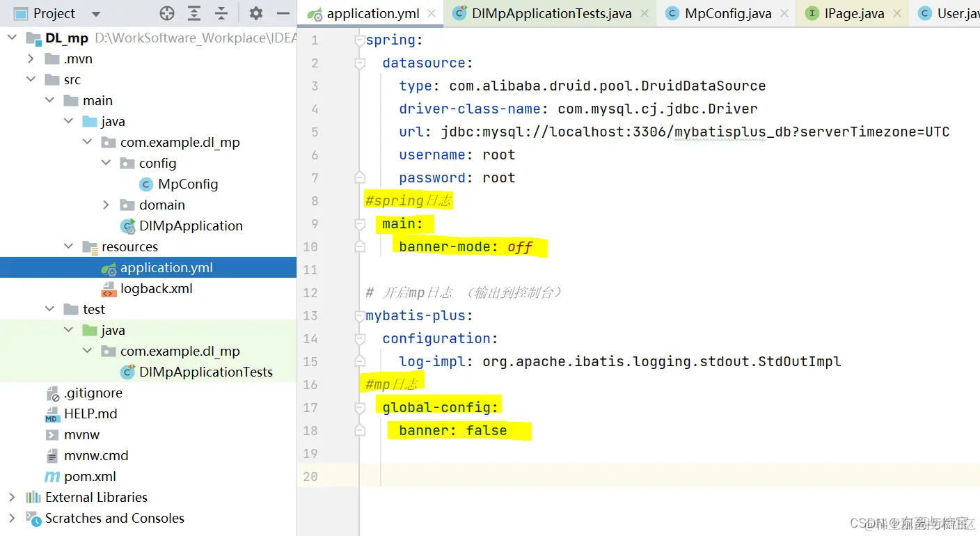The image size is (980, 536).
Task: Open the Project view dropdown arrow
Action: click(x=96, y=14)
